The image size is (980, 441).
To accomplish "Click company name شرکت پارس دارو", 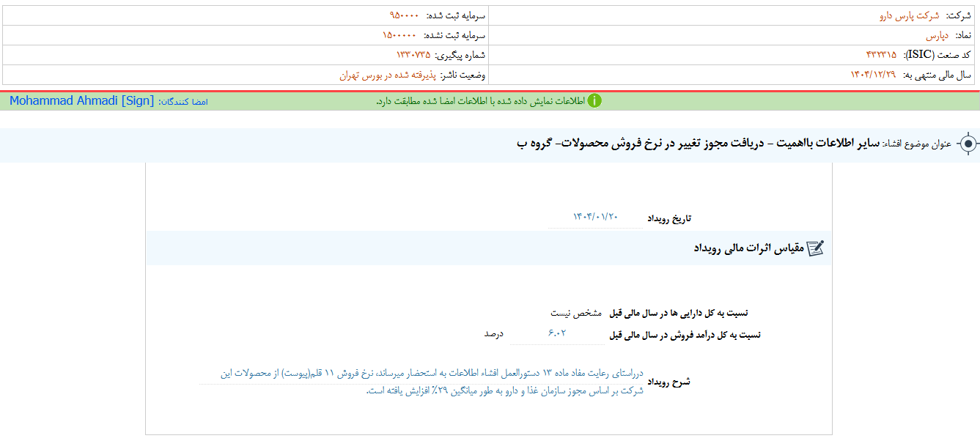I will tap(909, 15).
